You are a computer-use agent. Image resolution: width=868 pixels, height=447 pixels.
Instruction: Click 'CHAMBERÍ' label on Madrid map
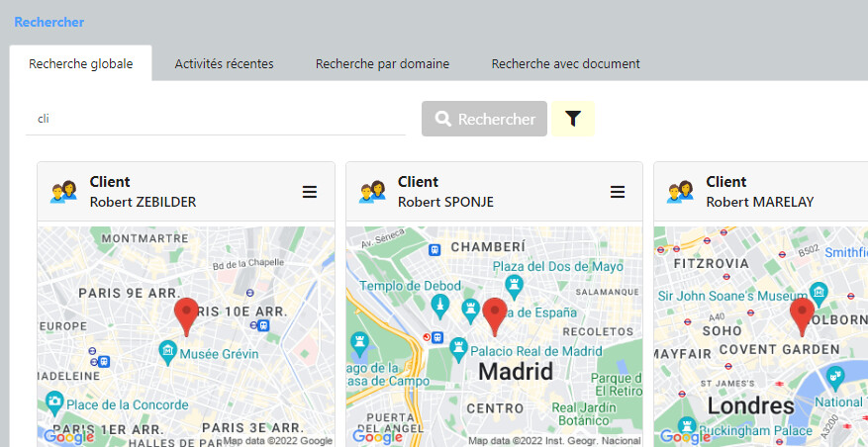488,246
